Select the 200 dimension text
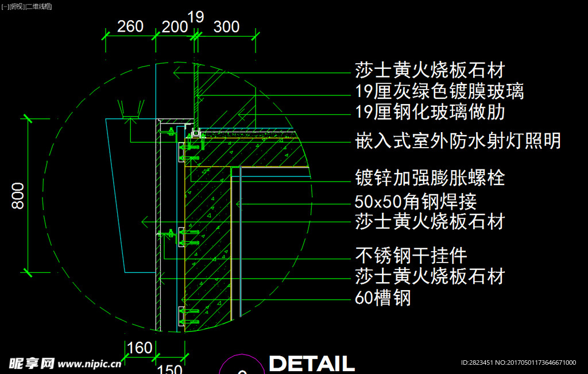588x374 pixels. click(x=175, y=26)
